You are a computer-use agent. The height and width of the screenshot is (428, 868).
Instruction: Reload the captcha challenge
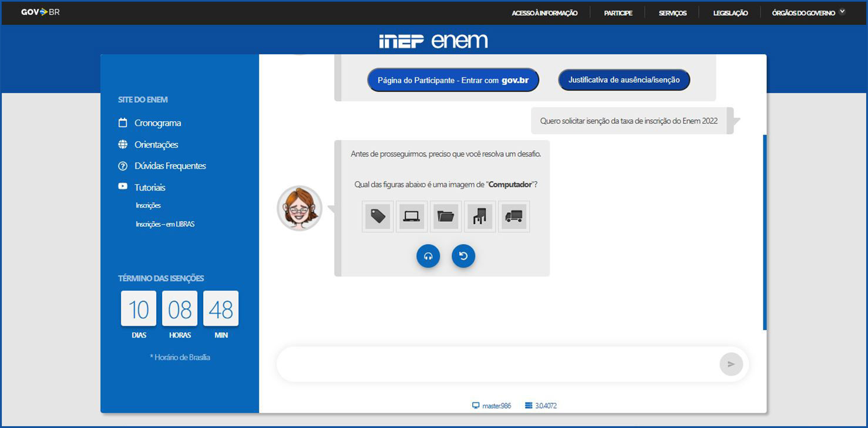coord(463,256)
